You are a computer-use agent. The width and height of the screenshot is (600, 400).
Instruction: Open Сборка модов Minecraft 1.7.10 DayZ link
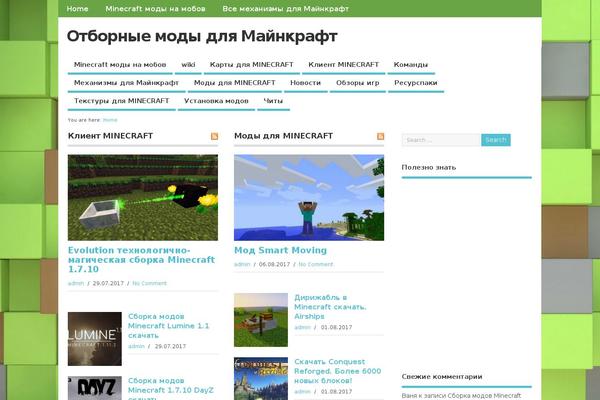pyautogui.click(x=171, y=389)
